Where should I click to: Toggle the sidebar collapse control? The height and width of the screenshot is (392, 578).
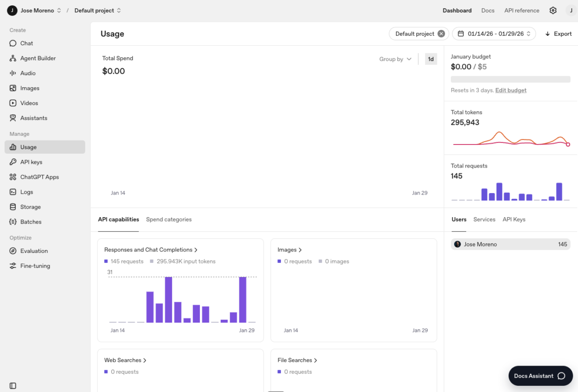coord(13,385)
